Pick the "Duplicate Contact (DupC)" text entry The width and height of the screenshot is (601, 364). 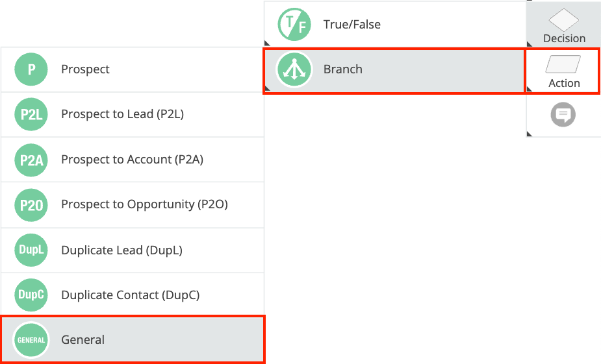(x=130, y=295)
